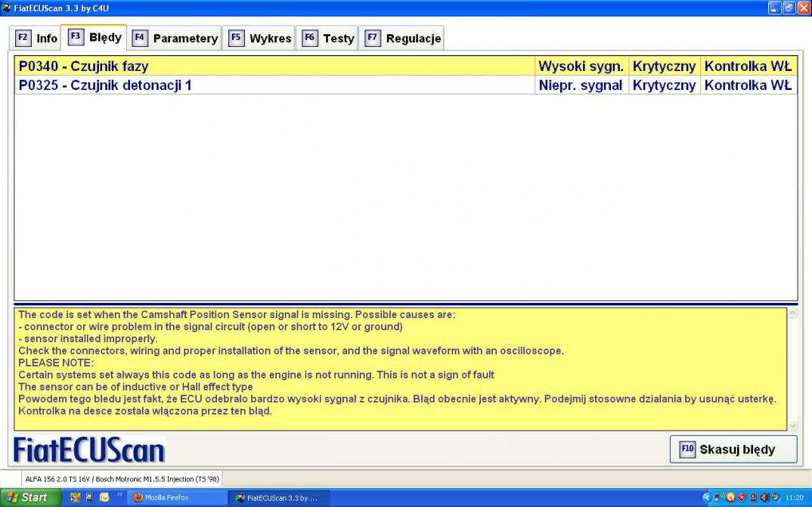
Task: Minimize the FiatECUScan window
Action: pos(775,8)
